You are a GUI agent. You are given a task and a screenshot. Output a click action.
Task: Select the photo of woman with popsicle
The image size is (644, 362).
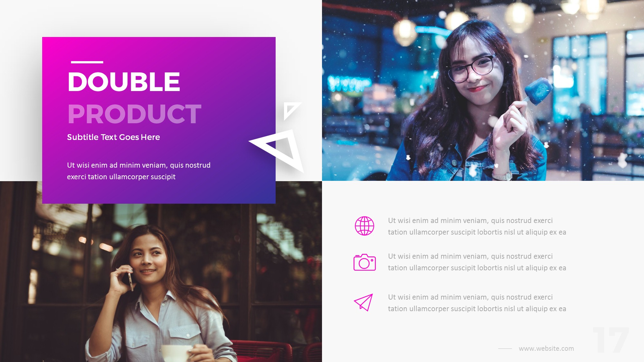pos(483,90)
